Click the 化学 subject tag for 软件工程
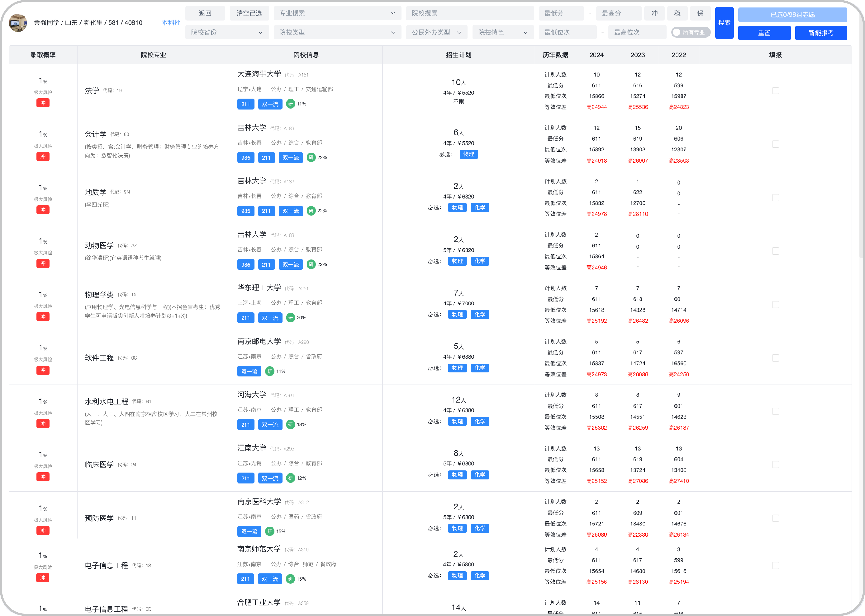 click(480, 368)
